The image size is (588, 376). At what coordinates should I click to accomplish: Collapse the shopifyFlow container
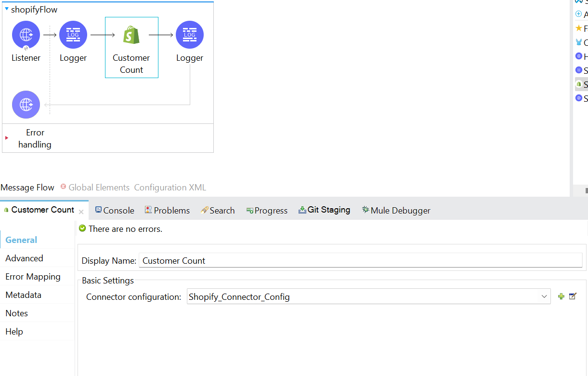pyautogui.click(x=7, y=9)
